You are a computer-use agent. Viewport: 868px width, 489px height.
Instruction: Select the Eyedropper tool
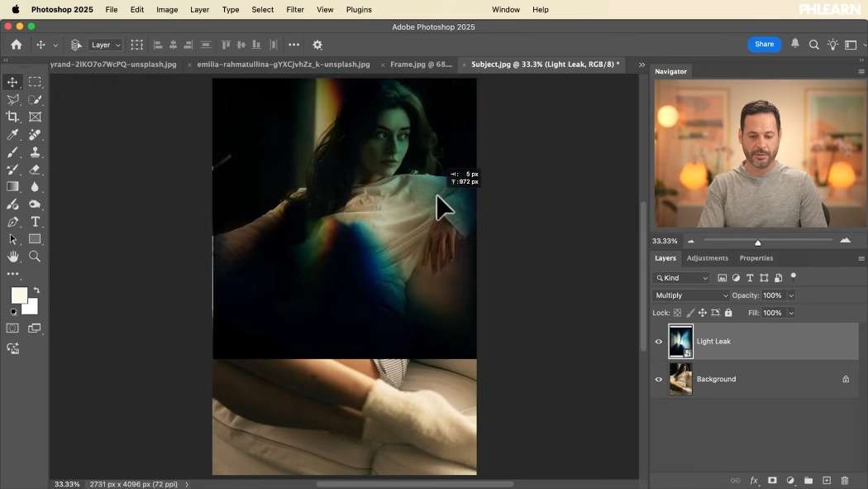click(12, 135)
